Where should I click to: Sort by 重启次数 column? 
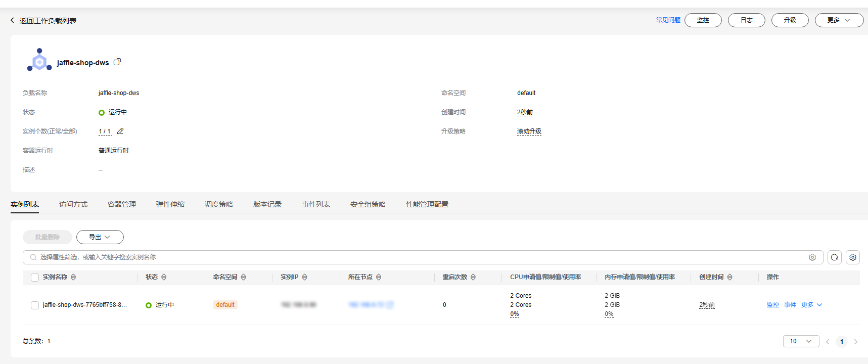(x=473, y=277)
